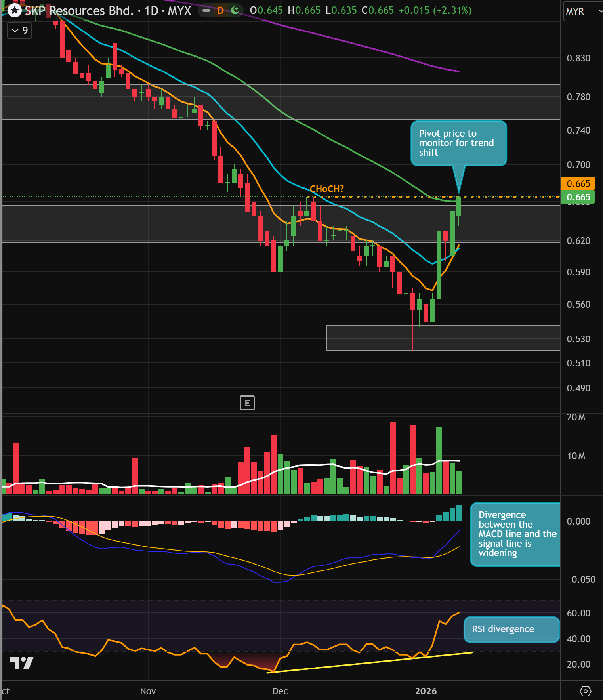Click the 10 M volume axis label
This screenshot has height=700, width=603.
[576, 456]
